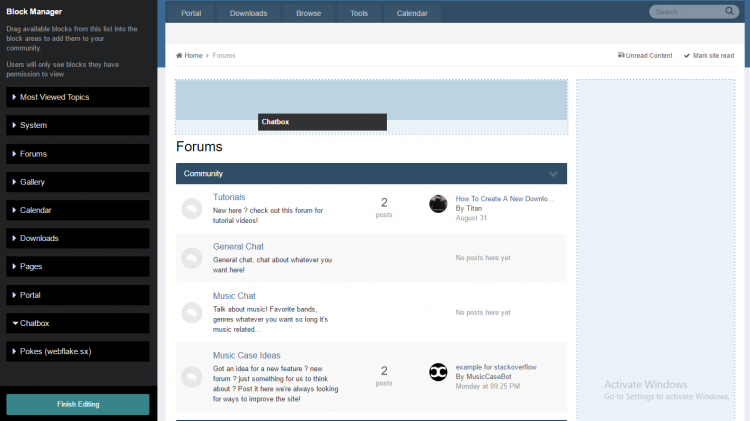Click the Music Case Ideas forum bubble icon
Screen dimensions: 750x421
(191, 376)
